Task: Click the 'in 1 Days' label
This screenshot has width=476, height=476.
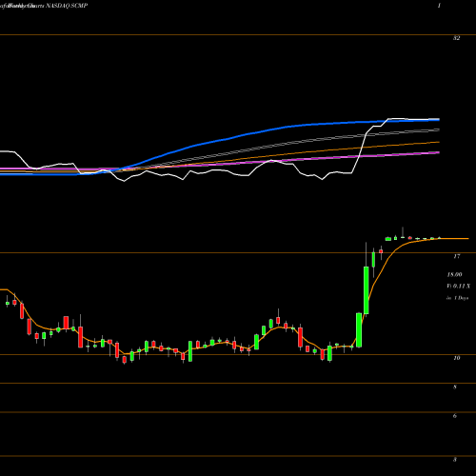Action: coord(458,298)
